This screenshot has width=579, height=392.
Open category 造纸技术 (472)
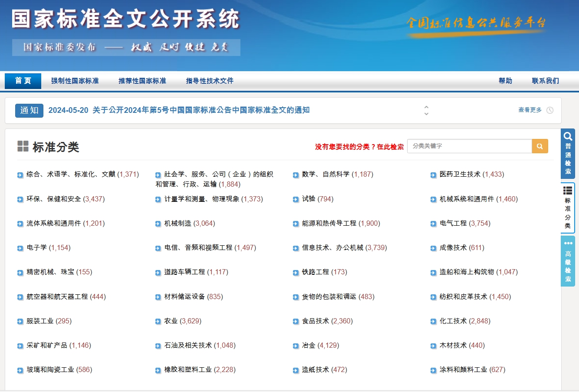click(325, 370)
